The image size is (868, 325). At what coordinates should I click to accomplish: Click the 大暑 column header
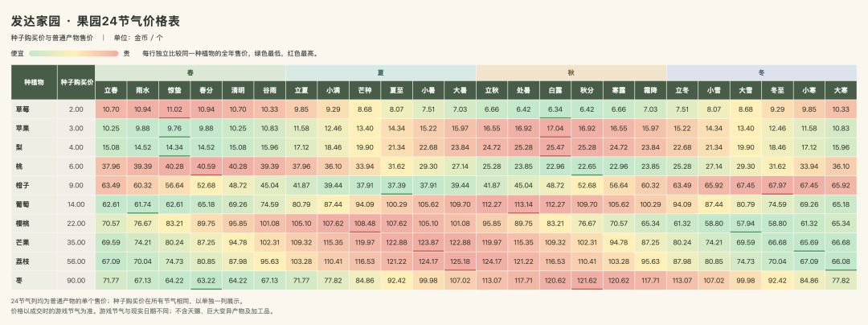point(460,90)
